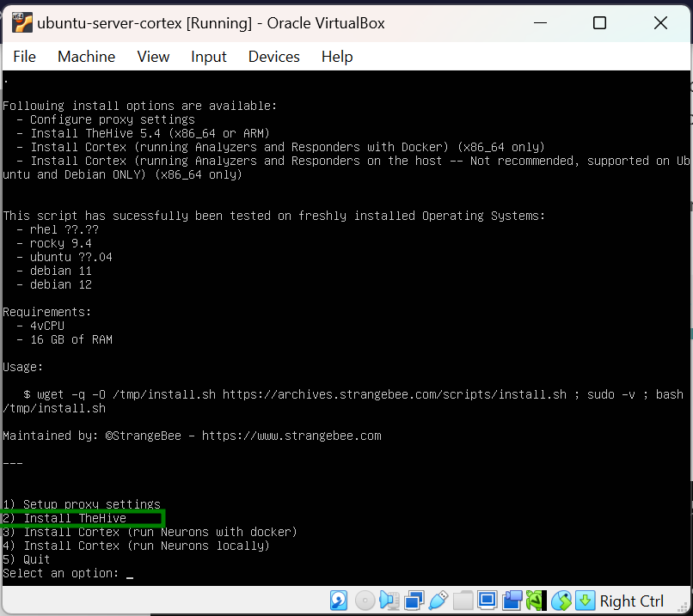Click the optical disc drive status icon
693x616 pixels.
tap(365, 601)
